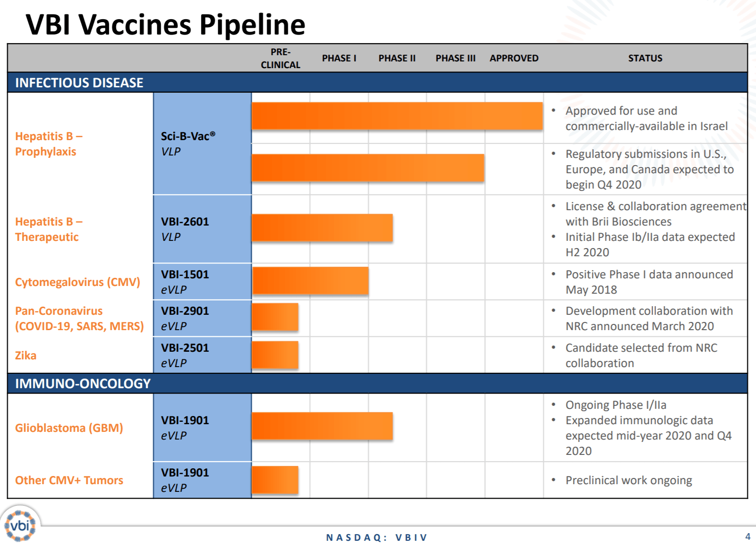Click the "Zika" label

click(x=25, y=356)
